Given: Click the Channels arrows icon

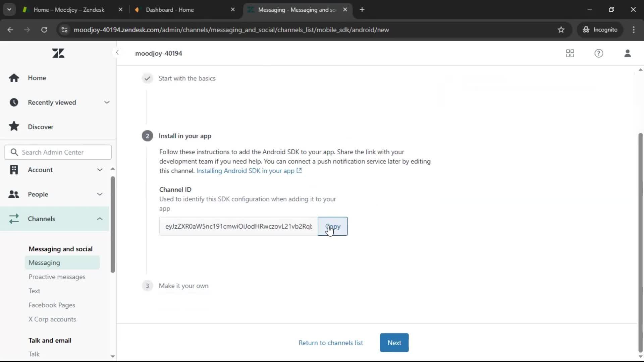Looking at the screenshot, I should click(x=14, y=219).
